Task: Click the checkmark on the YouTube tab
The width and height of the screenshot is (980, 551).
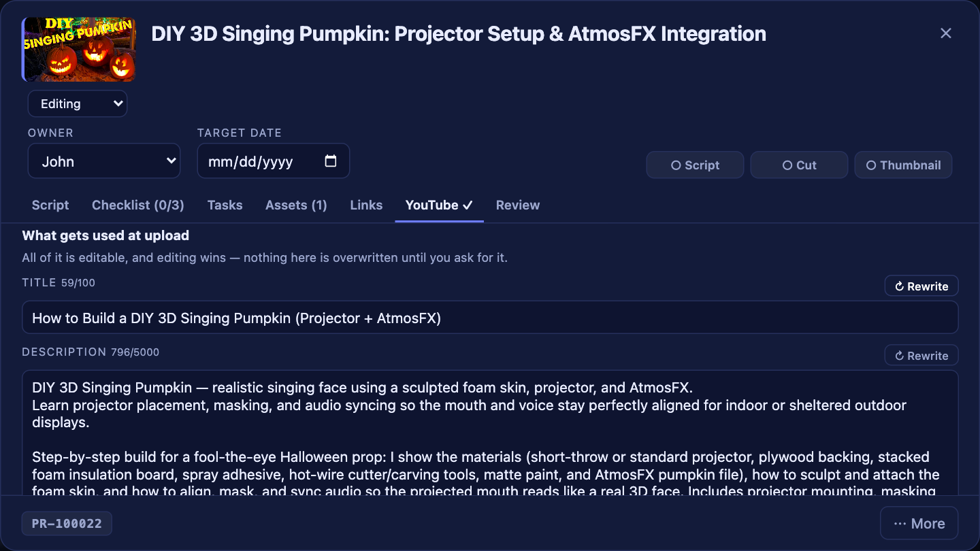Action: coord(468,205)
